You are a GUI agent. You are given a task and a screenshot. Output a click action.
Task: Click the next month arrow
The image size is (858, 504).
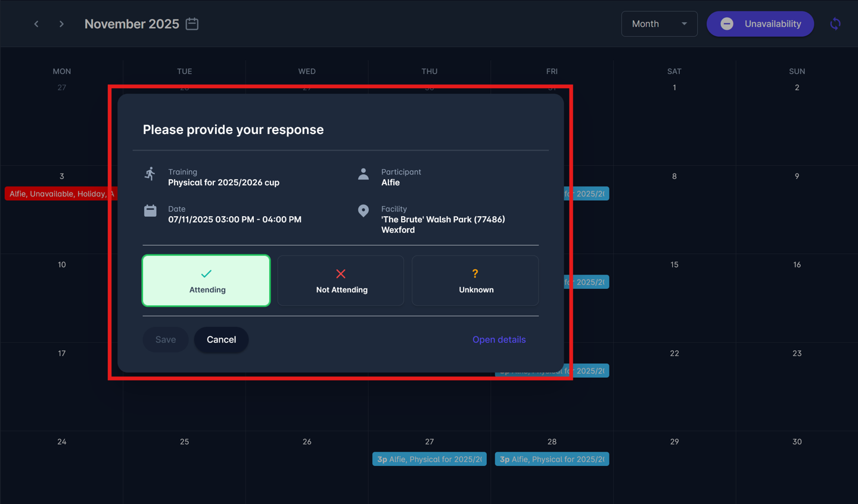pyautogui.click(x=61, y=24)
